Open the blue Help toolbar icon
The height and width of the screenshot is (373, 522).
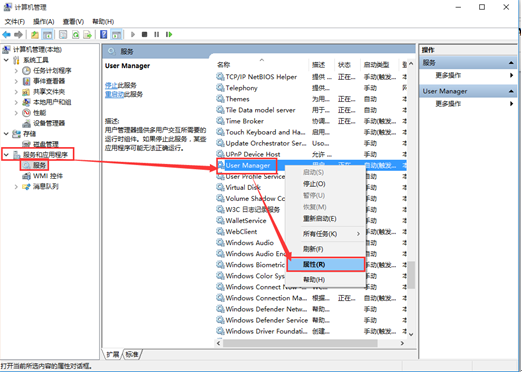(104, 34)
